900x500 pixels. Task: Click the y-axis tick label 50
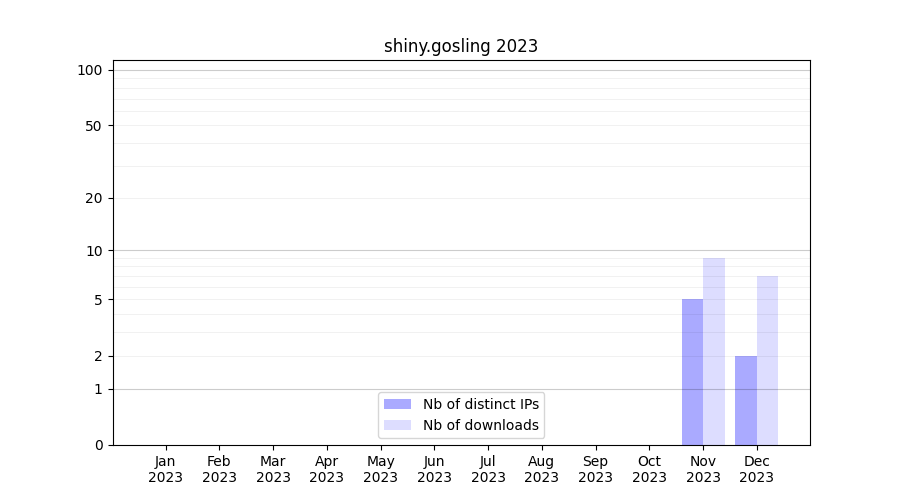pos(94,126)
